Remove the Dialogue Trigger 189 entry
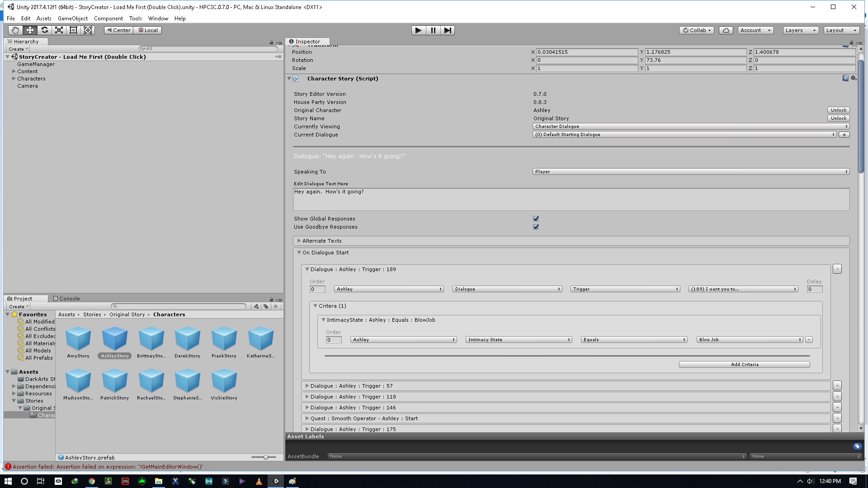This screenshot has width=868, height=488. tap(837, 269)
